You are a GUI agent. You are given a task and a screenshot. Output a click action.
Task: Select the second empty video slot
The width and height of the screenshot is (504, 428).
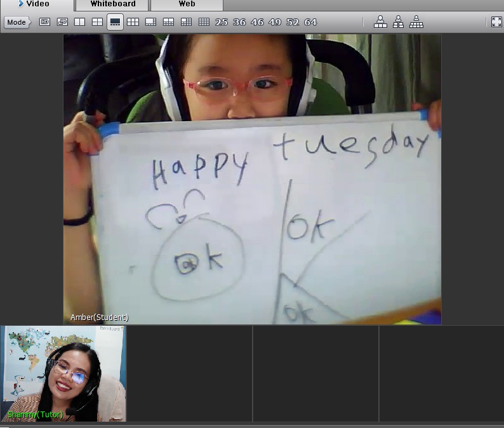(x=315, y=373)
